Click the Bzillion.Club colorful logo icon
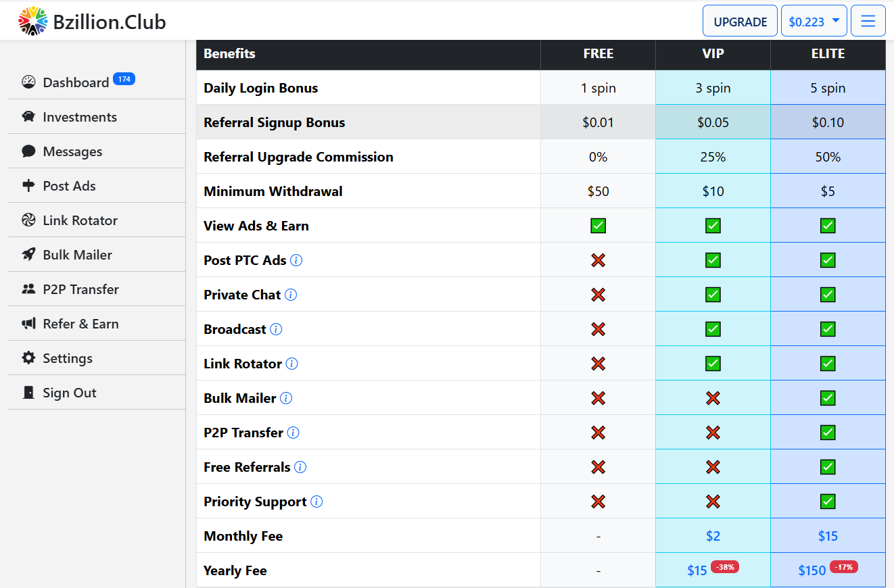The width and height of the screenshot is (894, 588). coord(33,22)
